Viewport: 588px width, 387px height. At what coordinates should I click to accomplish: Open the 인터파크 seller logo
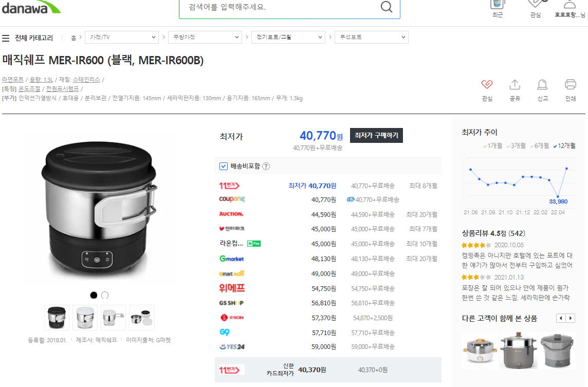[x=231, y=228]
